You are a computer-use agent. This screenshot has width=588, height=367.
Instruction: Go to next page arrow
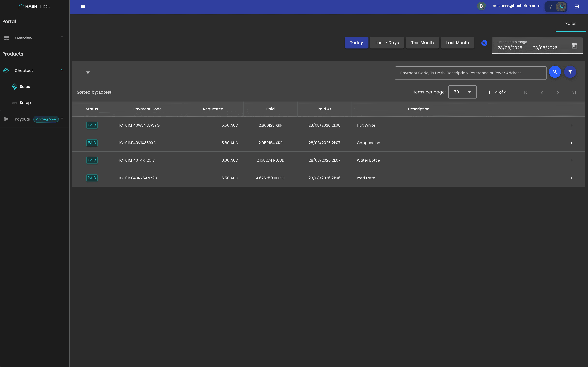[x=558, y=92]
